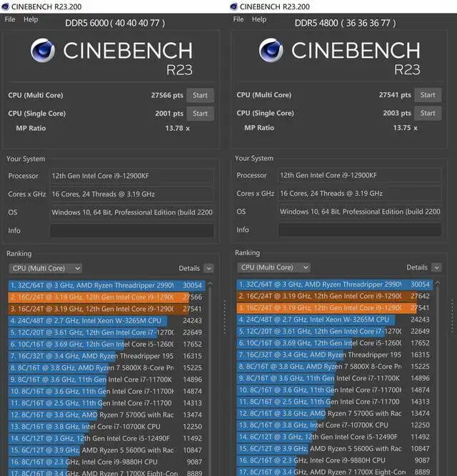The height and width of the screenshot is (476, 457).
Task: Select i5-12490F row in right ranking
Action: 335,437
